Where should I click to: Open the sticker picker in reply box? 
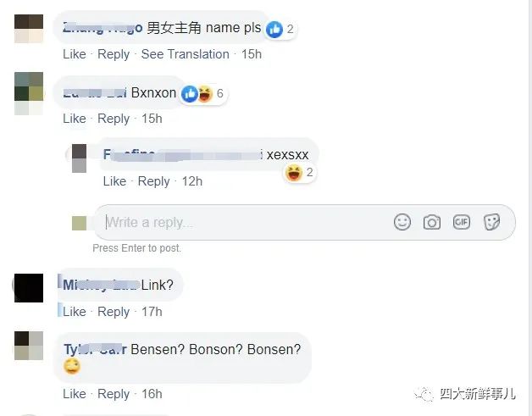point(491,222)
